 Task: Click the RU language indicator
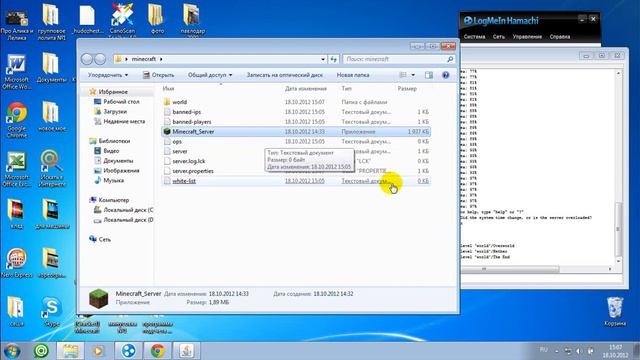point(543,350)
